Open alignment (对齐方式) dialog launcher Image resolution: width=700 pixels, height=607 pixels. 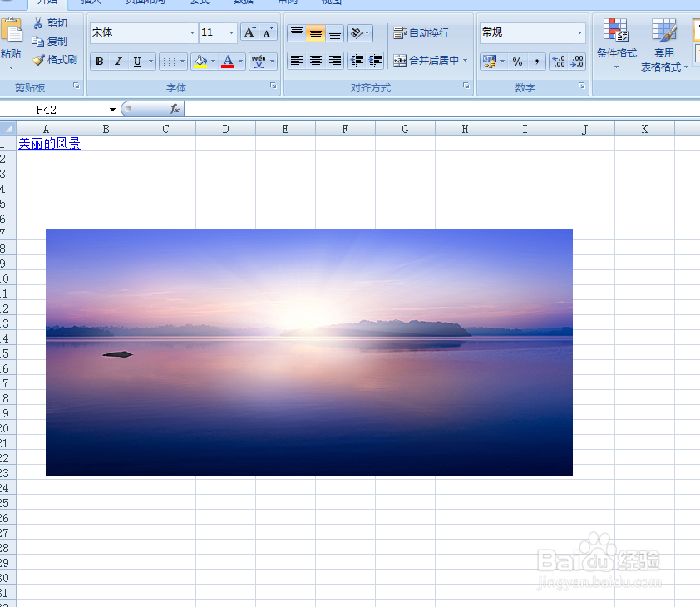tap(466, 86)
